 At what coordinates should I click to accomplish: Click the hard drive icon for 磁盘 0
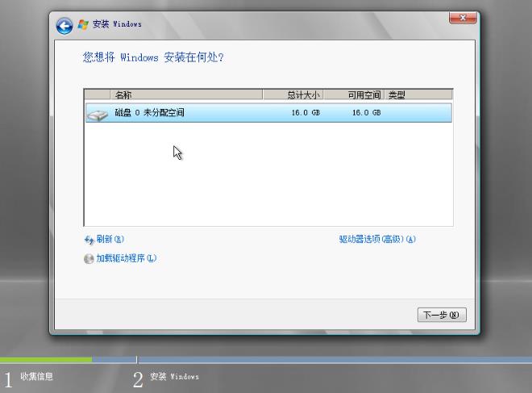97,114
